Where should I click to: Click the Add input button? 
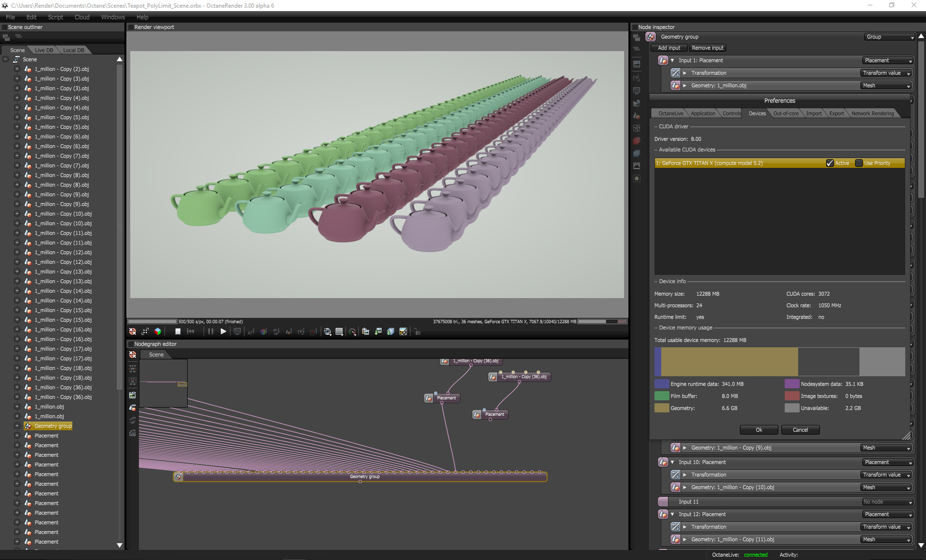pos(669,48)
